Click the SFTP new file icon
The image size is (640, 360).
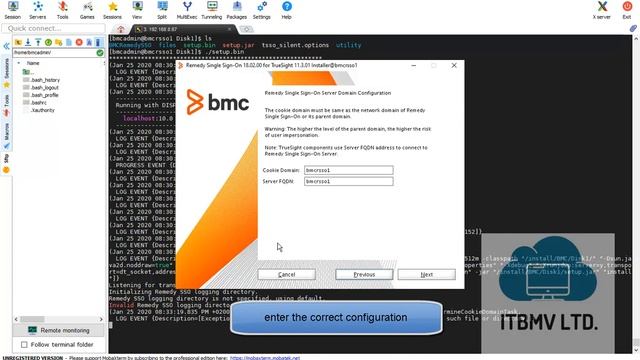click(69, 42)
